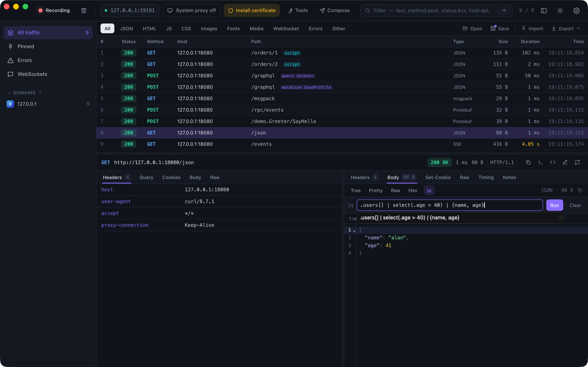Open response Timing tab
588x367 pixels.
pos(486,177)
